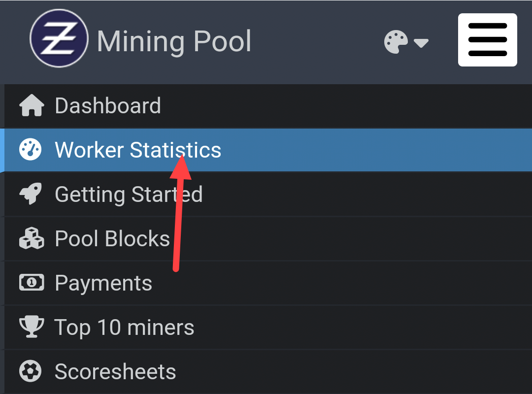Click the Mining Pool logo icon
532x394 pixels.
59,38
